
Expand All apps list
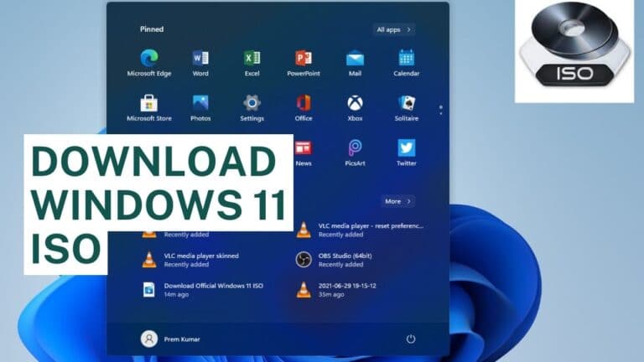tap(393, 29)
